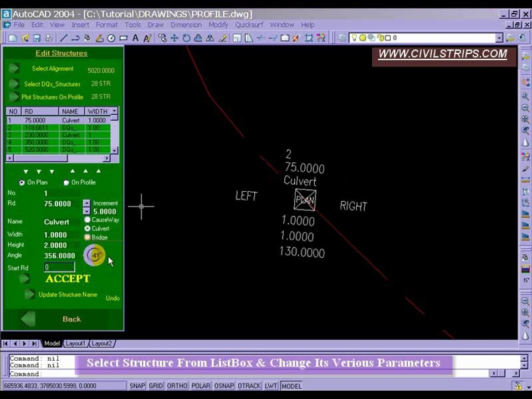Viewport: 532px width, 399px height.
Task: Click the structures list horizontal scrollbar thumb
Action: [x=40, y=158]
